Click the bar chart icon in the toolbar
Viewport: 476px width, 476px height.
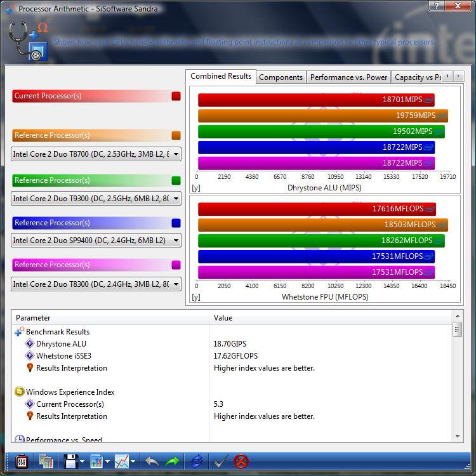click(96, 462)
